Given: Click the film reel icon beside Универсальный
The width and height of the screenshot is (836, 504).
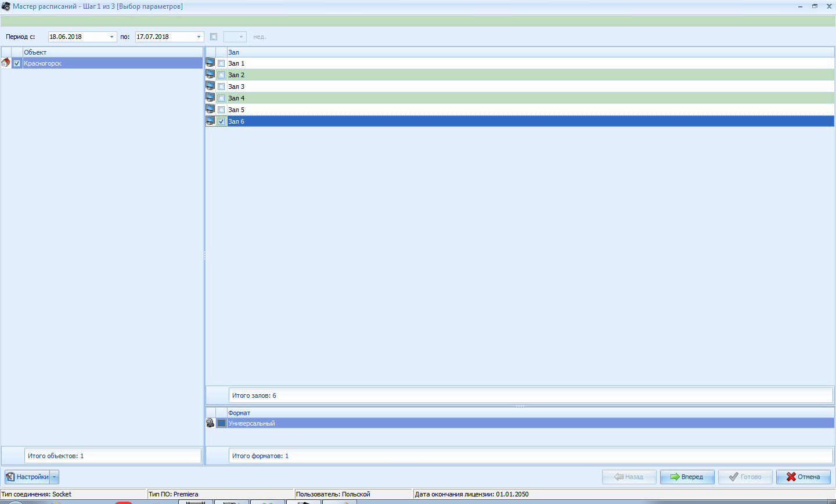Looking at the screenshot, I should [x=210, y=423].
